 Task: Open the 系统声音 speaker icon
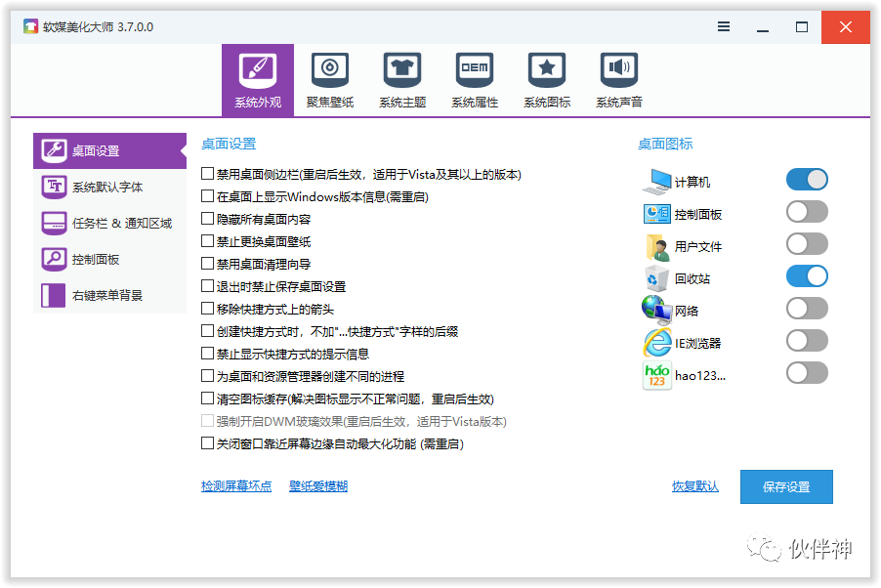pos(619,70)
